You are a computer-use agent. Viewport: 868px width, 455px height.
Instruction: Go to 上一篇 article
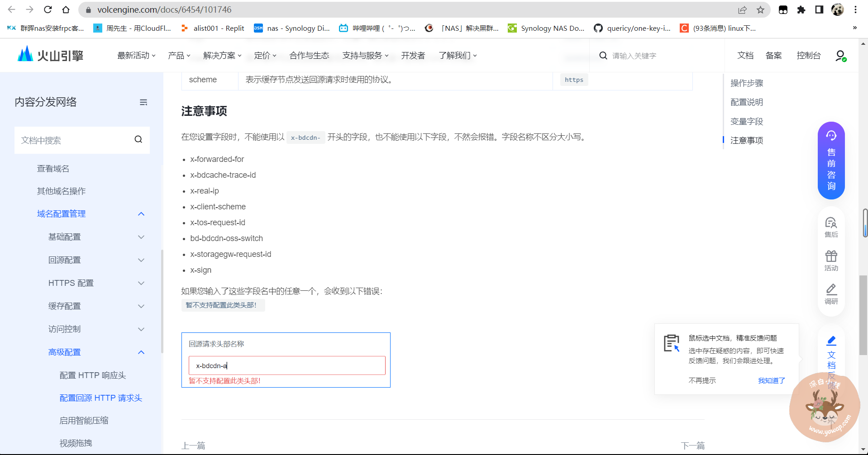(193, 446)
